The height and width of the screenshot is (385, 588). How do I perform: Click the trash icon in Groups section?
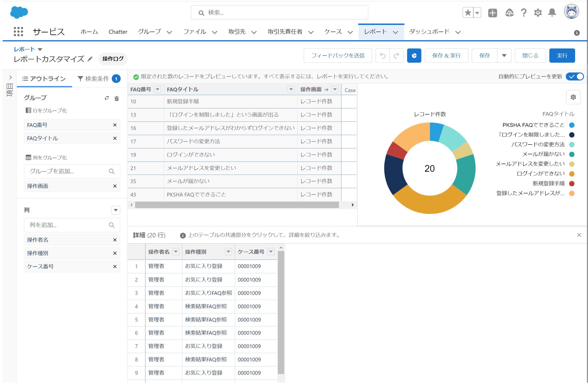coord(117,99)
